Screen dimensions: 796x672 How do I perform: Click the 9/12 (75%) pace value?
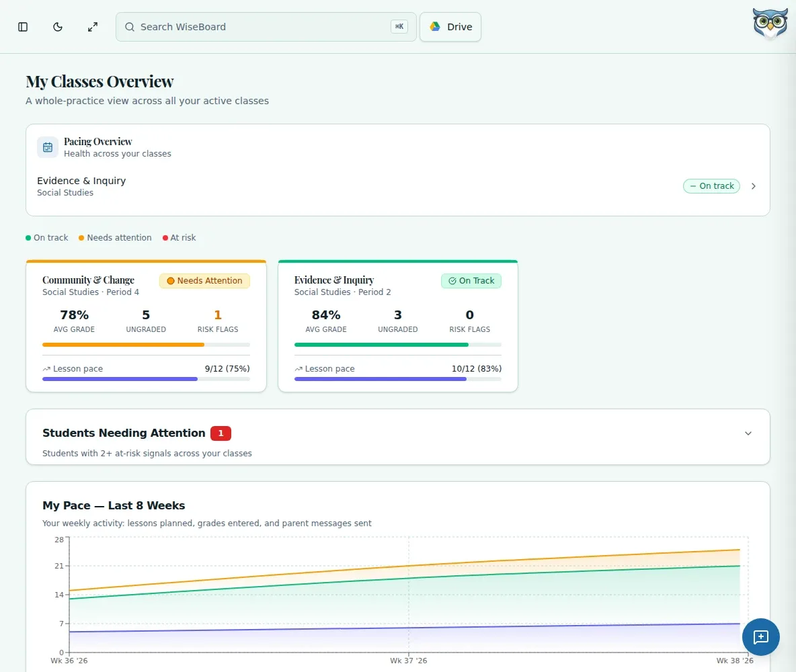(227, 369)
